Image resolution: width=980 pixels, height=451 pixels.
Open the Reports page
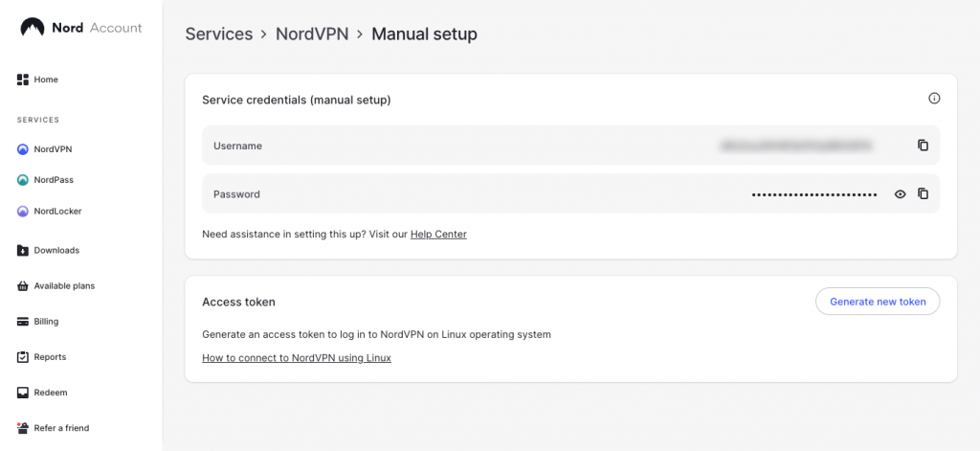(50, 357)
